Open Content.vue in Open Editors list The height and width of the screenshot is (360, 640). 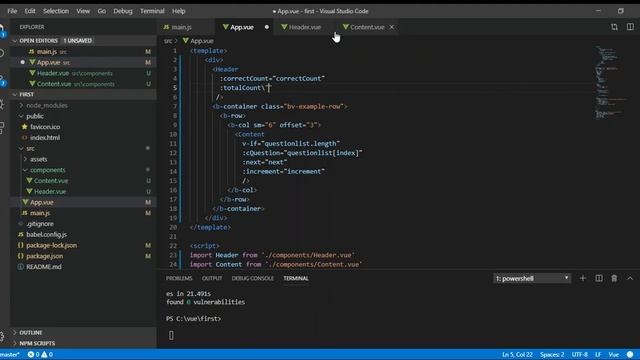[x=84, y=84]
